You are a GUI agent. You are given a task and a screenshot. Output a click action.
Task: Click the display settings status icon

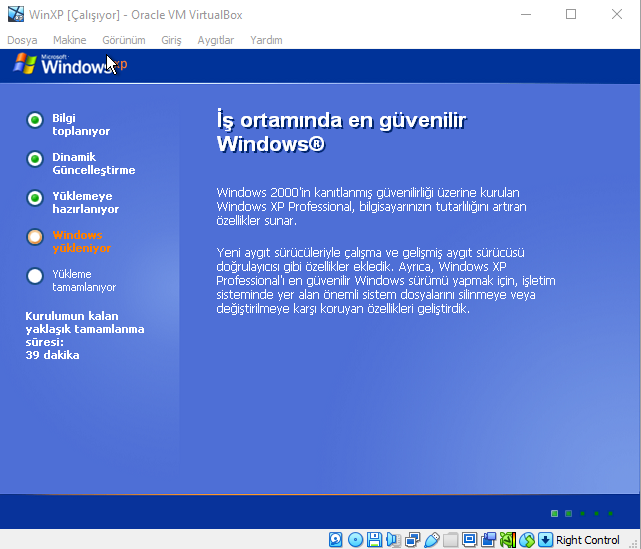(469, 540)
